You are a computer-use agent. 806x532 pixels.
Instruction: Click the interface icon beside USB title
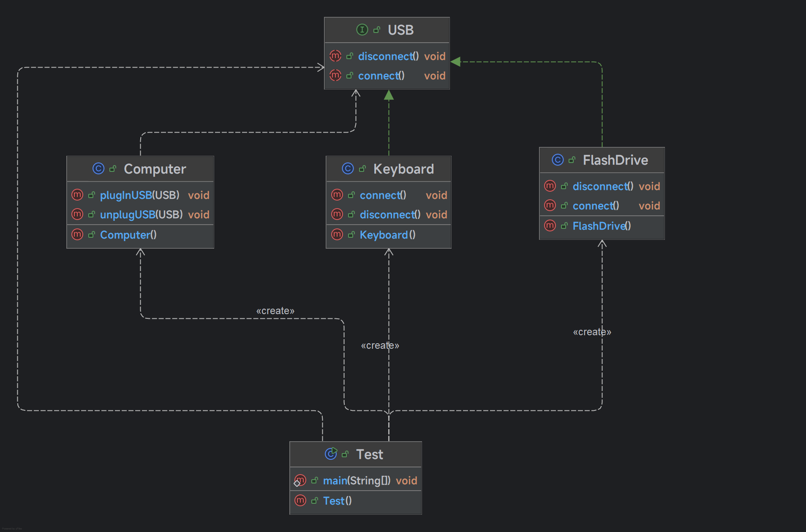pos(362,30)
